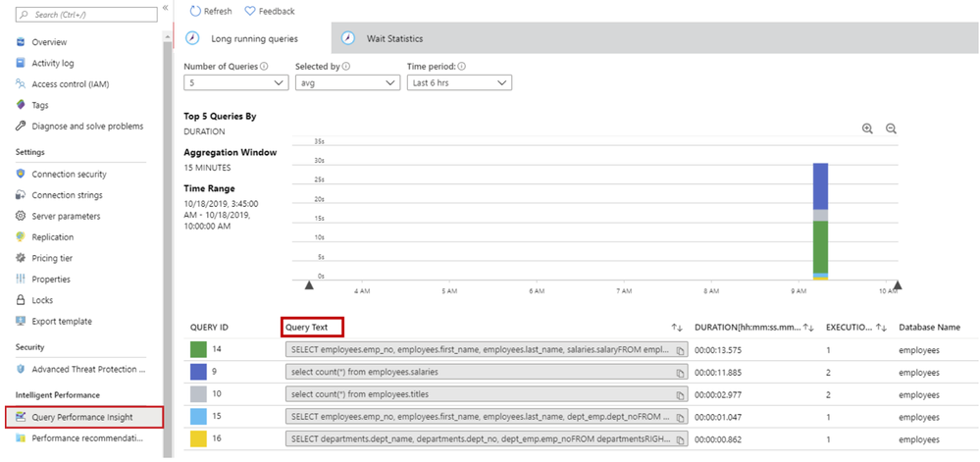
Task: Zoom out of the chart with the magnifier minus icon
Action: 892,128
